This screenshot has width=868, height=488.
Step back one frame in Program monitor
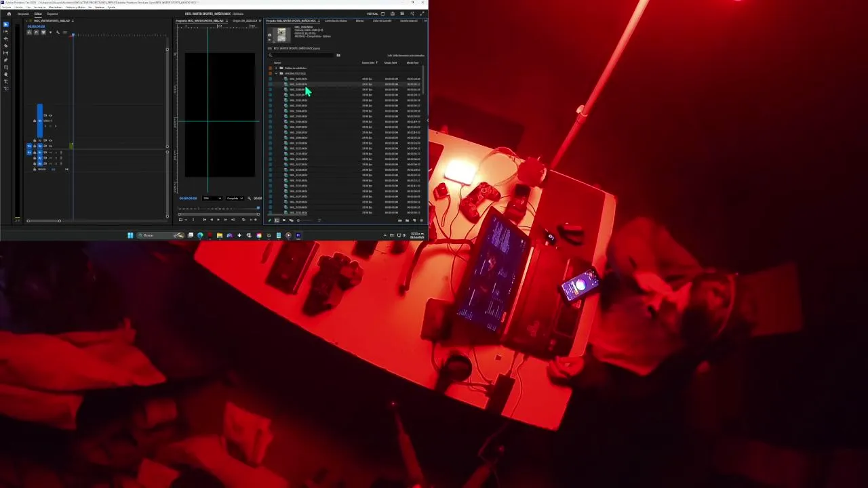pos(212,220)
